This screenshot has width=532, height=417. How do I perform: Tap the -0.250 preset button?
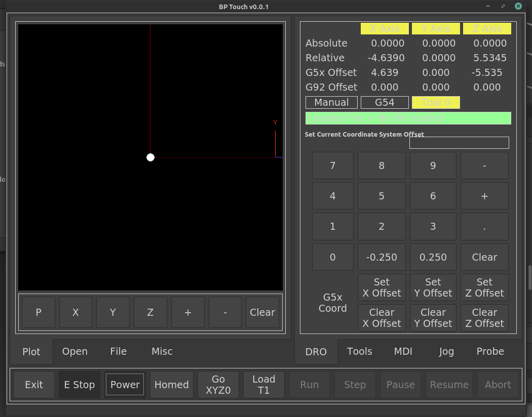click(x=382, y=257)
